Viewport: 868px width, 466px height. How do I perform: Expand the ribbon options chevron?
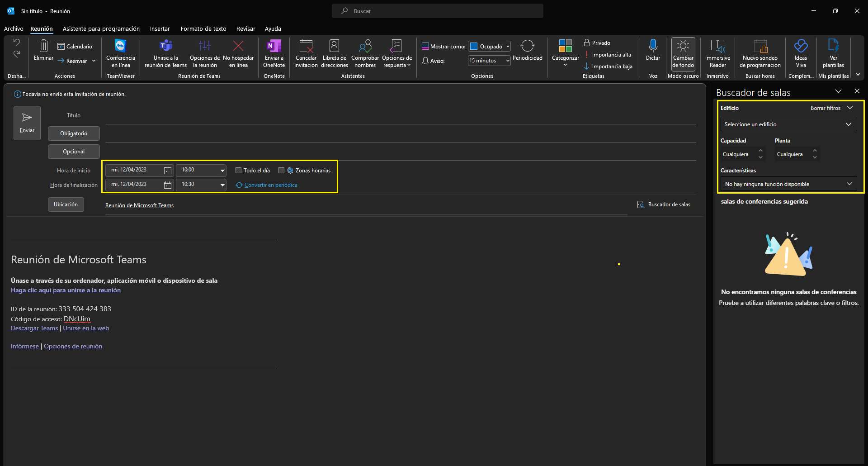click(x=858, y=75)
